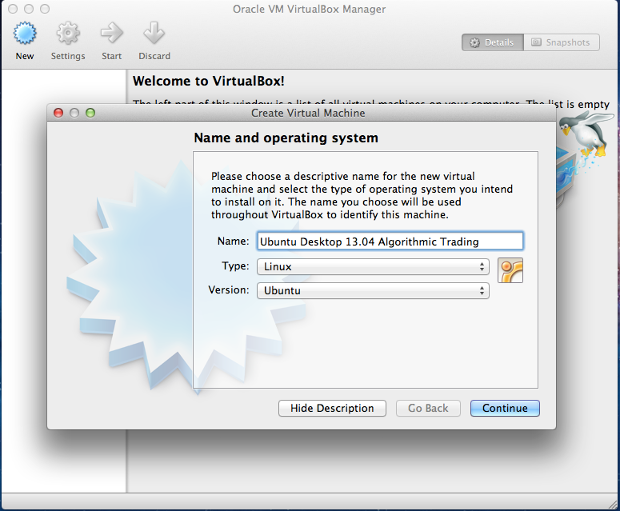Click the Hide Description button
This screenshot has height=511, width=620.
332,408
